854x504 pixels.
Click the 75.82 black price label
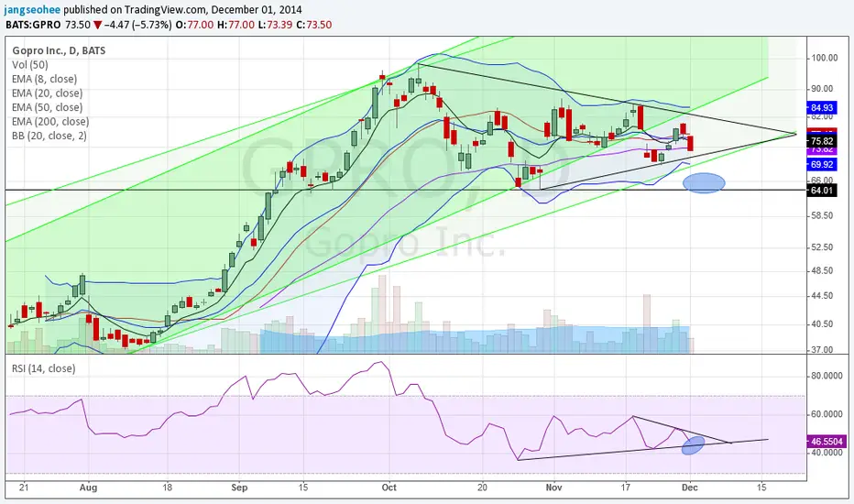click(x=821, y=141)
